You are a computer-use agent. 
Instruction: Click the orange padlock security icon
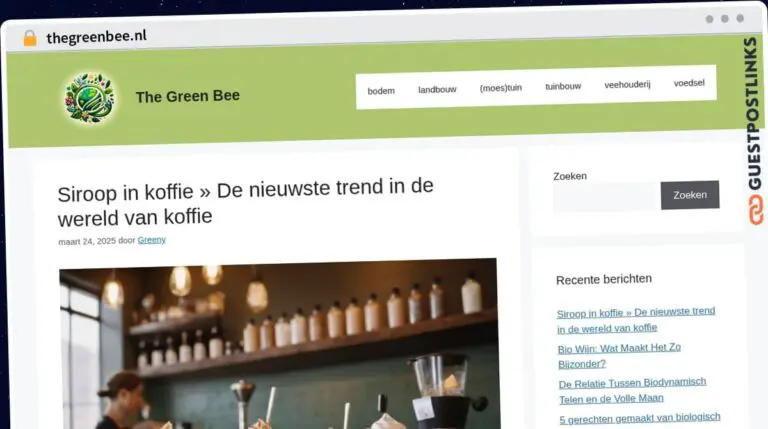(x=30, y=38)
